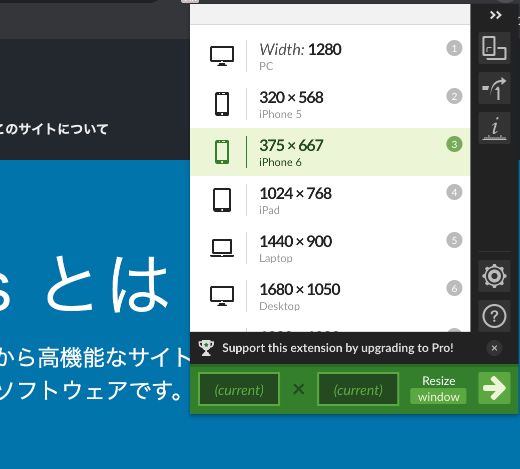This screenshot has height=469, width=520.
Task: Choose the 1440 × 900 Laptop preset
Action: coord(330,248)
